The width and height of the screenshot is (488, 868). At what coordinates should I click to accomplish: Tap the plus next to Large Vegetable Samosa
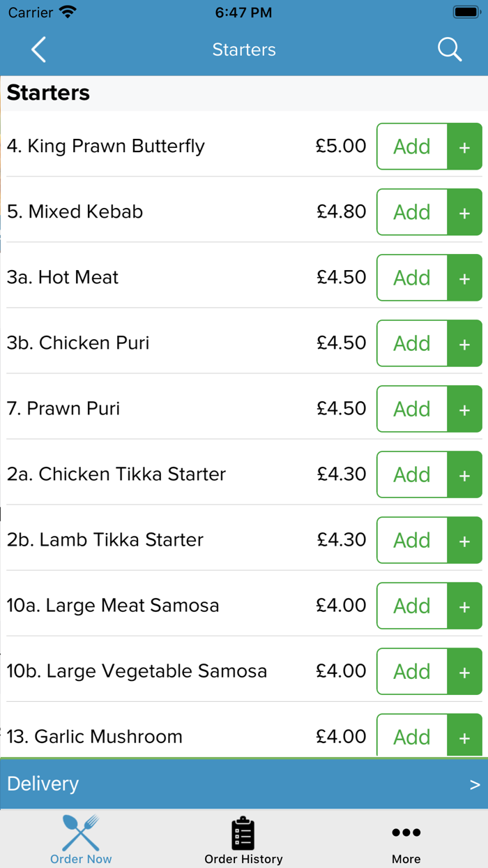(465, 671)
